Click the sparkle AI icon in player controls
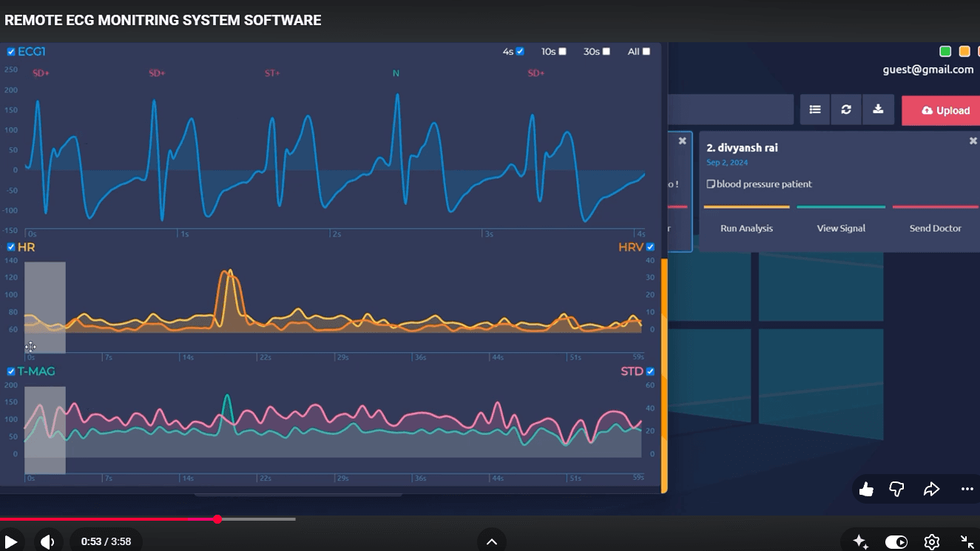The image size is (980, 551). [x=860, y=542]
